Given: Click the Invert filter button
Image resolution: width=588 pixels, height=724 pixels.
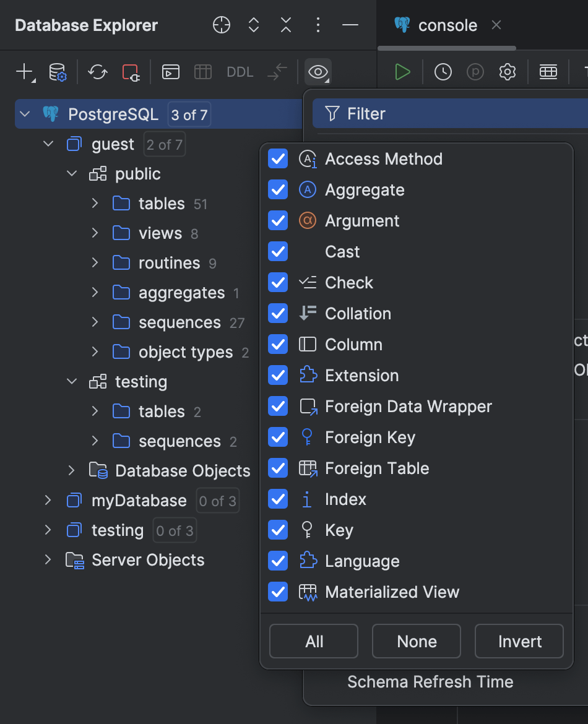Looking at the screenshot, I should tap(519, 641).
